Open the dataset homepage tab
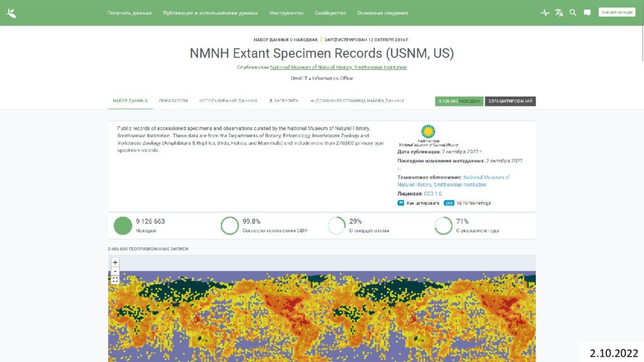 (357, 101)
